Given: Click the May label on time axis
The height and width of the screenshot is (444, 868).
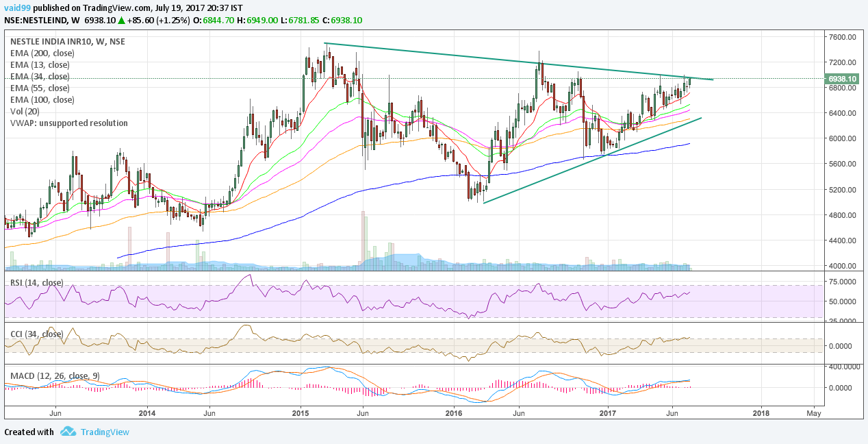Looking at the screenshot, I should (x=814, y=413).
